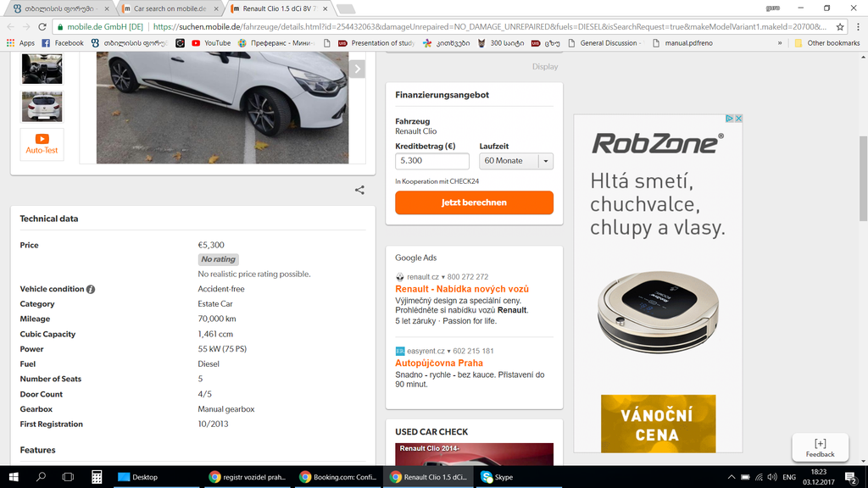Click the battery tray icon
The width and height of the screenshot is (868, 488).
[745, 477]
